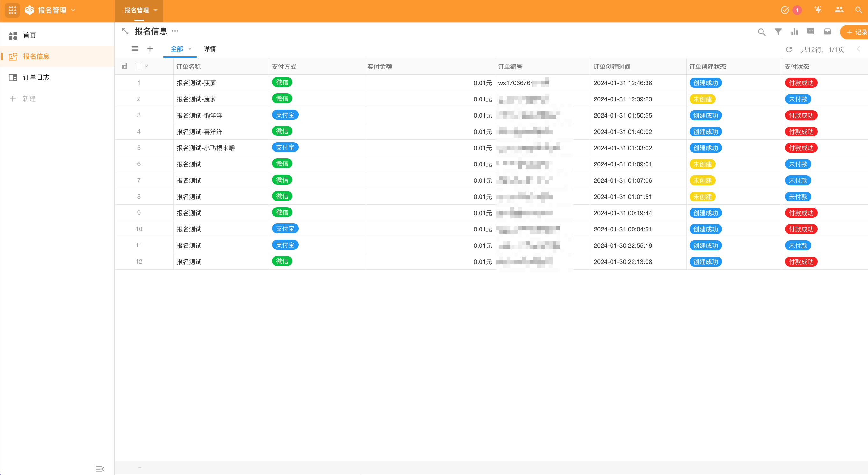Click the 订单创建时间 column header
Screen dimensions: 868x475
[611, 67]
